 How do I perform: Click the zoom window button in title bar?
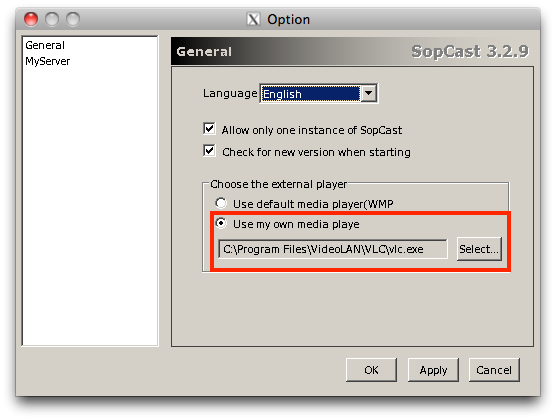coord(73,19)
